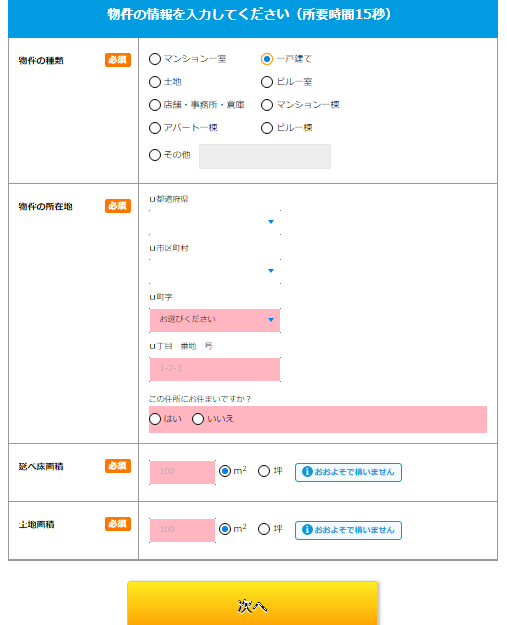The image size is (507, 625).
Task: Choose ビル一棟 radio button
Action: pos(267,128)
